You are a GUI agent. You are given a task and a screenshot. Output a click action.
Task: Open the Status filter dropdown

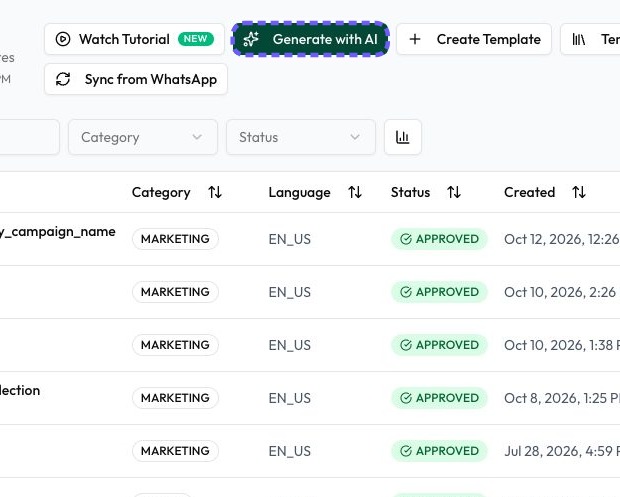pyautogui.click(x=301, y=137)
